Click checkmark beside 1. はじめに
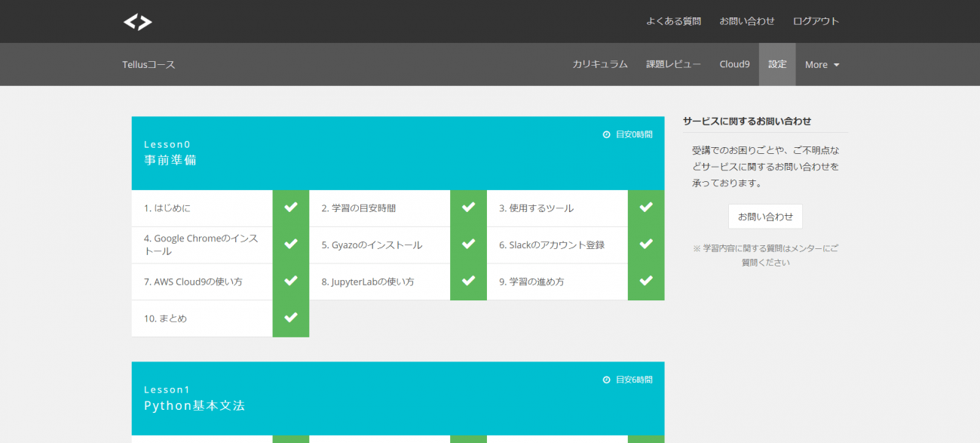Viewport: 980px width, 443px height. pyautogui.click(x=291, y=208)
